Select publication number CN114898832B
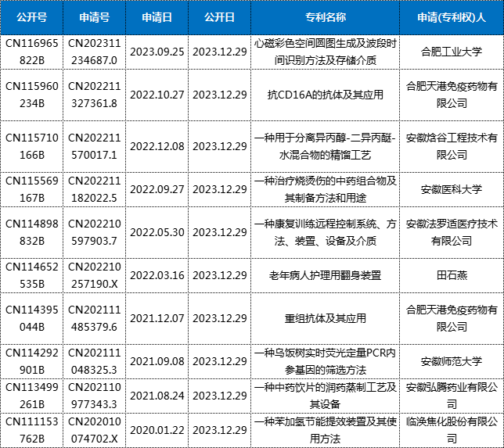The image size is (504, 448). point(32,232)
